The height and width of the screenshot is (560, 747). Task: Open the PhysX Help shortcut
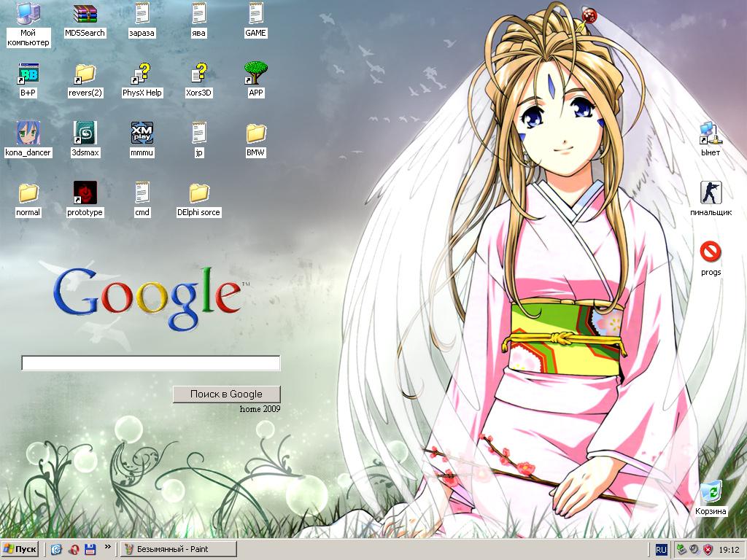coord(142,74)
